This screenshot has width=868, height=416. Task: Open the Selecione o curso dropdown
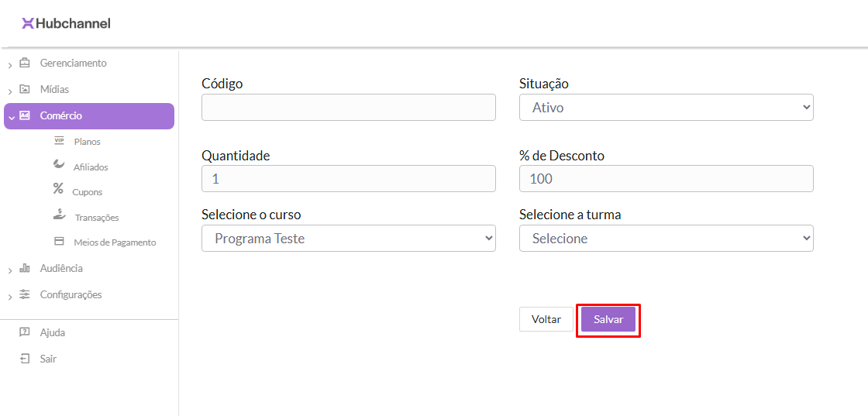[348, 239]
